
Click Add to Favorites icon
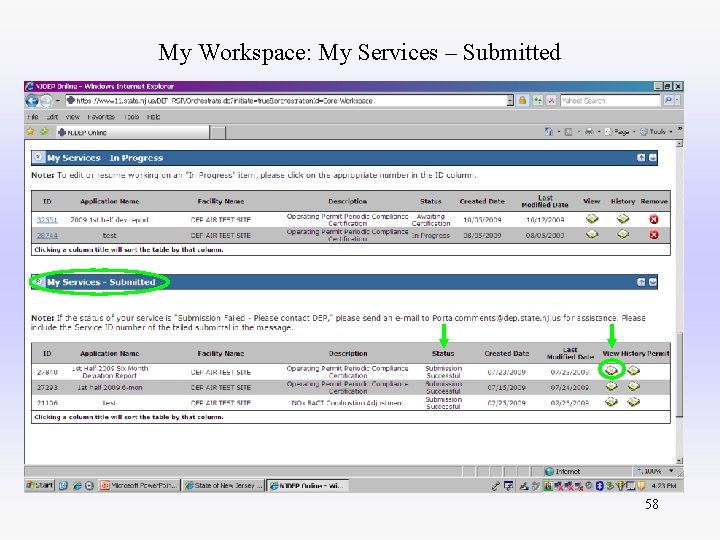pos(44,132)
